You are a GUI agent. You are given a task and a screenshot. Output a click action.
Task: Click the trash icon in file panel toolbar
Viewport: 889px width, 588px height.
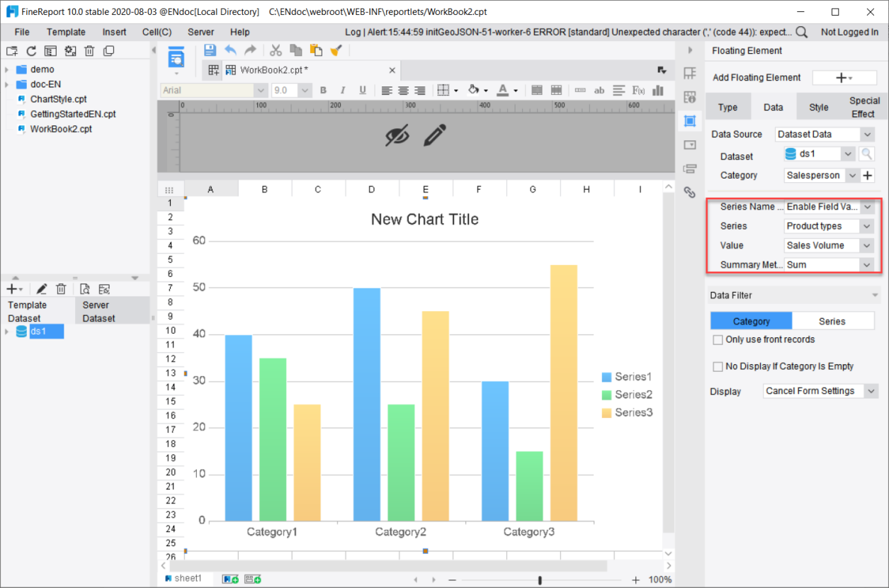pyautogui.click(x=89, y=51)
